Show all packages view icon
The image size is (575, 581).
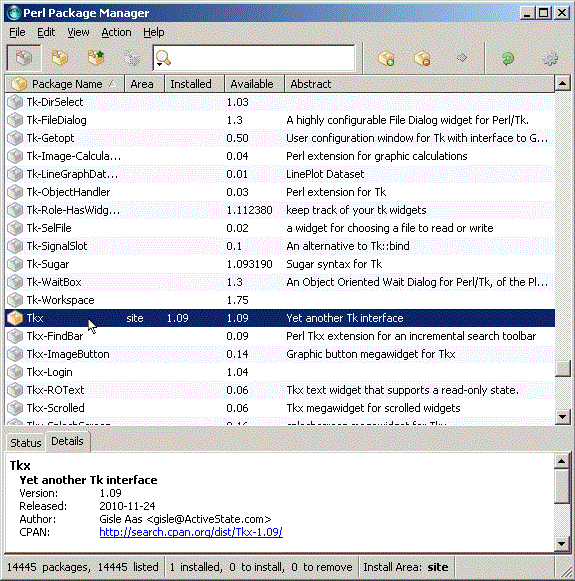tap(24, 58)
